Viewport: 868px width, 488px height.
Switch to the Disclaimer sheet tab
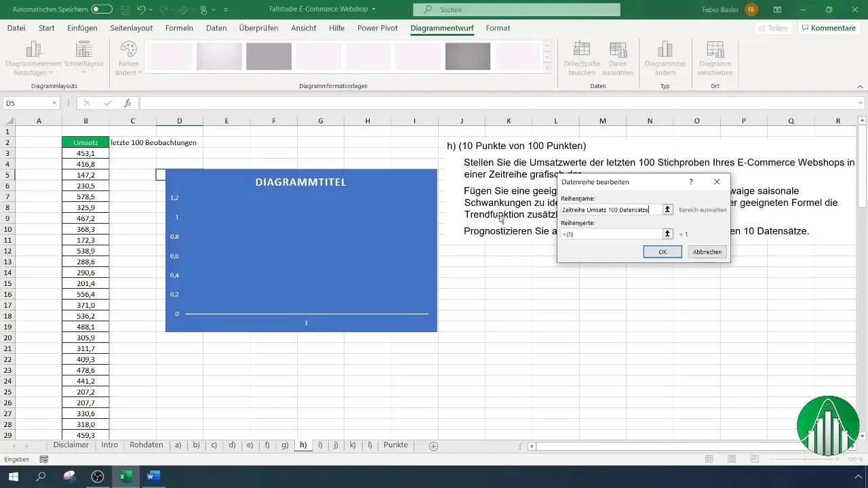[71, 445]
